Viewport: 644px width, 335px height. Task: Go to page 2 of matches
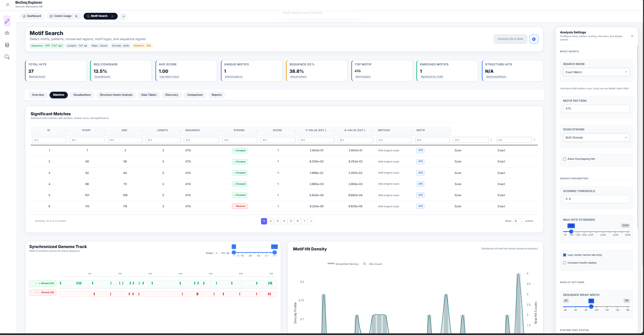point(271,221)
